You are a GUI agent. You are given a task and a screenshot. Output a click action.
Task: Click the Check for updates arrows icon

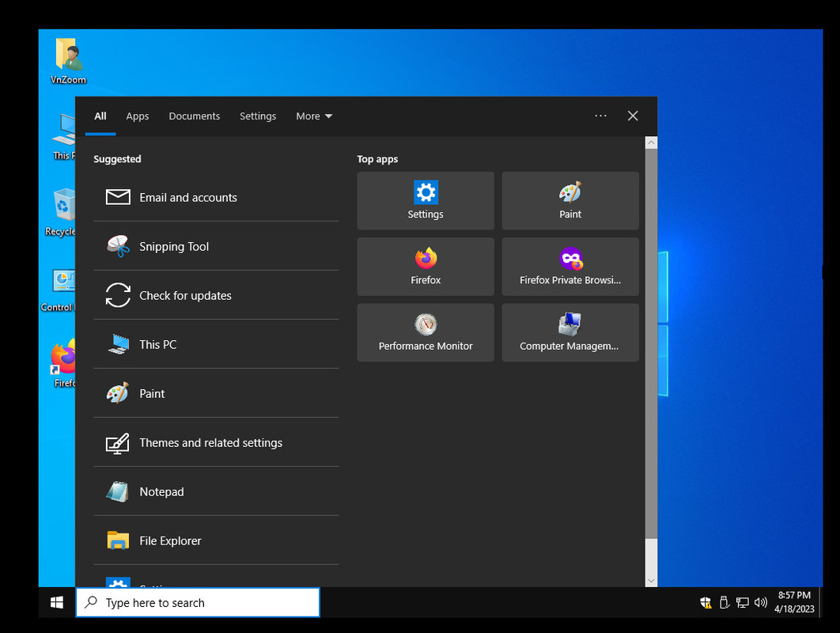coord(118,295)
